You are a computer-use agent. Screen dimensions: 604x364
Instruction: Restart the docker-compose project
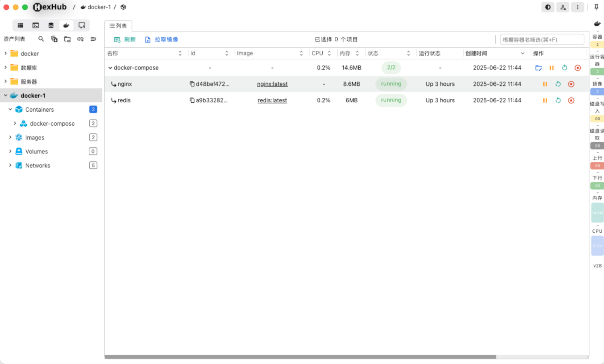(565, 68)
